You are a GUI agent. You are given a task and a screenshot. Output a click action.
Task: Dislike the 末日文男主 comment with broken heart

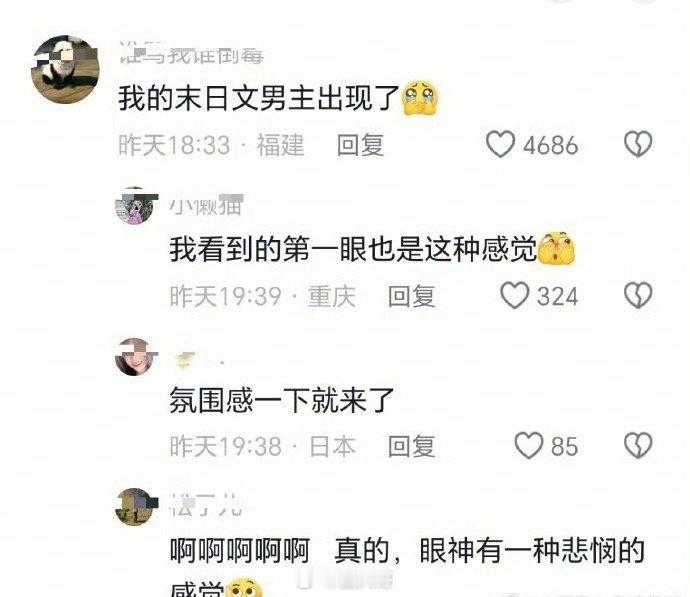coord(638,144)
